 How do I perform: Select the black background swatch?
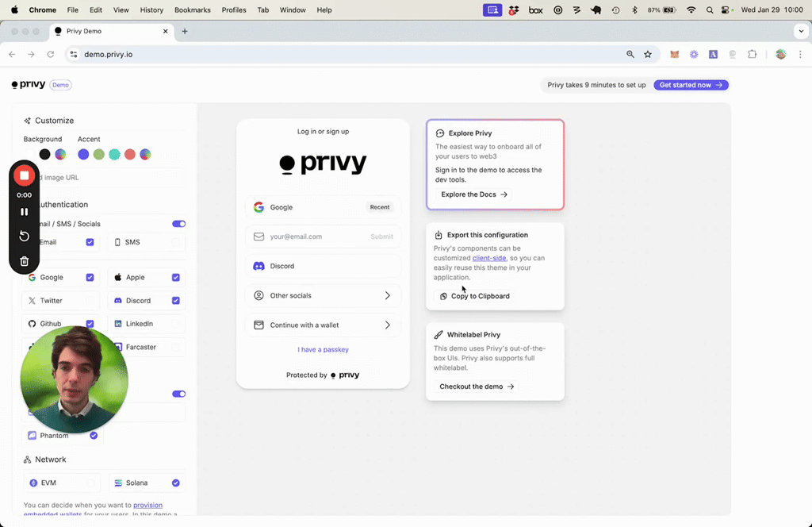[x=45, y=155]
